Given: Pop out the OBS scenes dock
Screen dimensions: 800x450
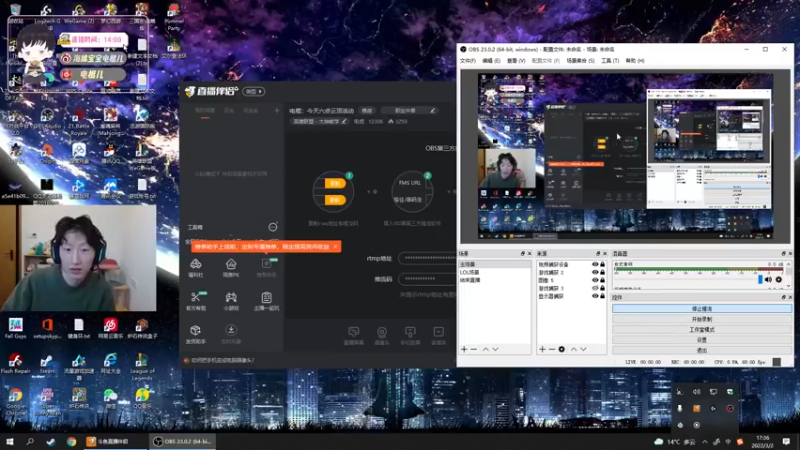Looking at the screenshot, I should click(522, 254).
